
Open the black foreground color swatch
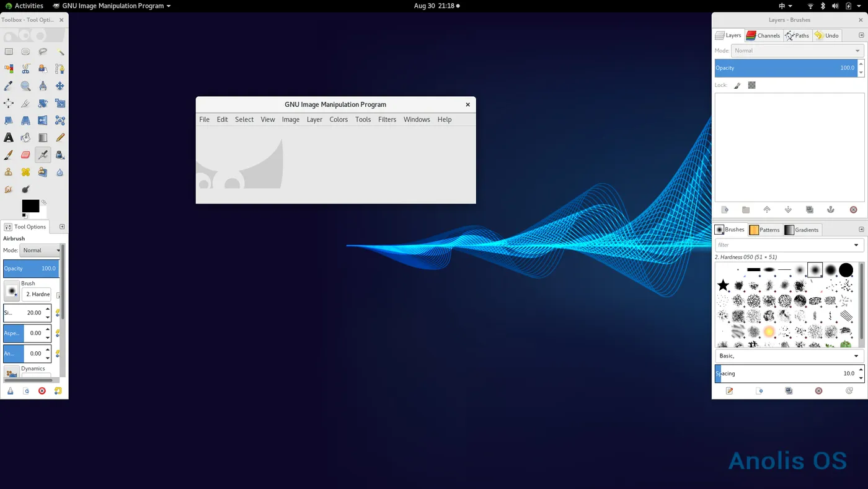point(30,205)
